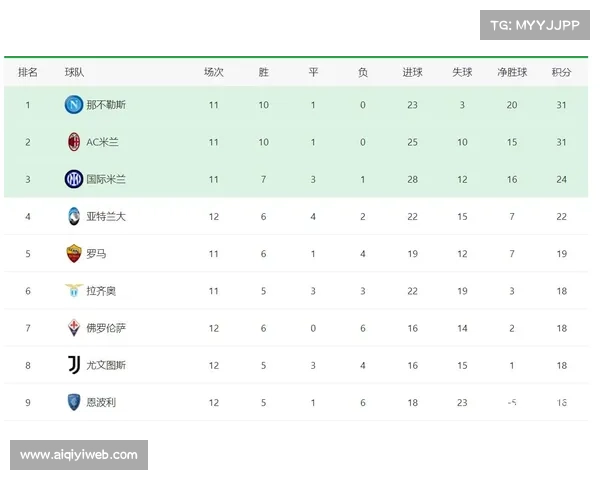
Task: Click the Roma club crest icon
Action: point(73,254)
